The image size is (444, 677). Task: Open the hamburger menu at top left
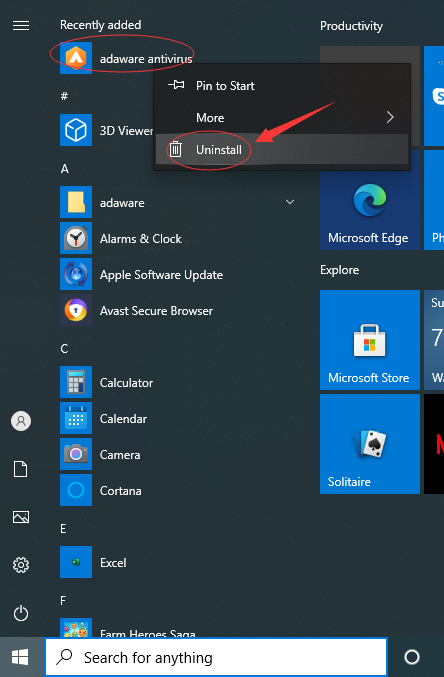[x=21, y=25]
